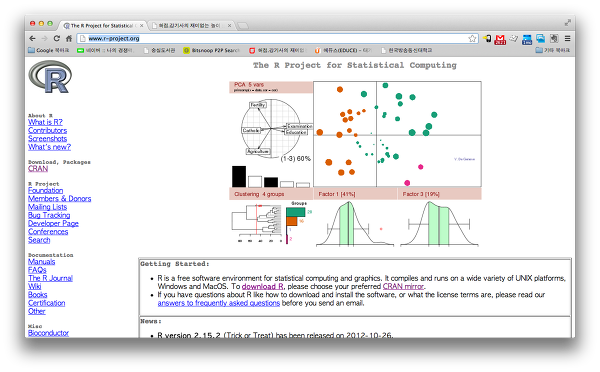600x372 pixels.
Task: Close the R Project tab
Action: pos(142,26)
